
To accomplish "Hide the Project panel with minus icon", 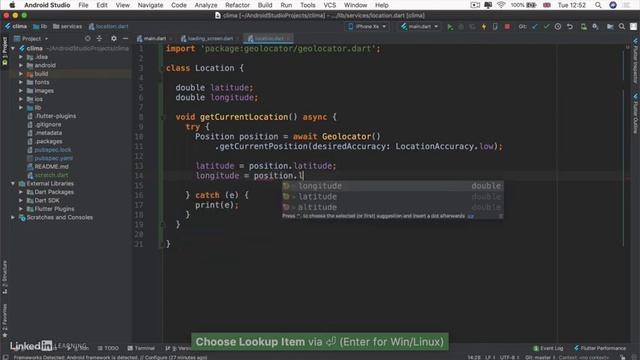I will (x=125, y=38).
